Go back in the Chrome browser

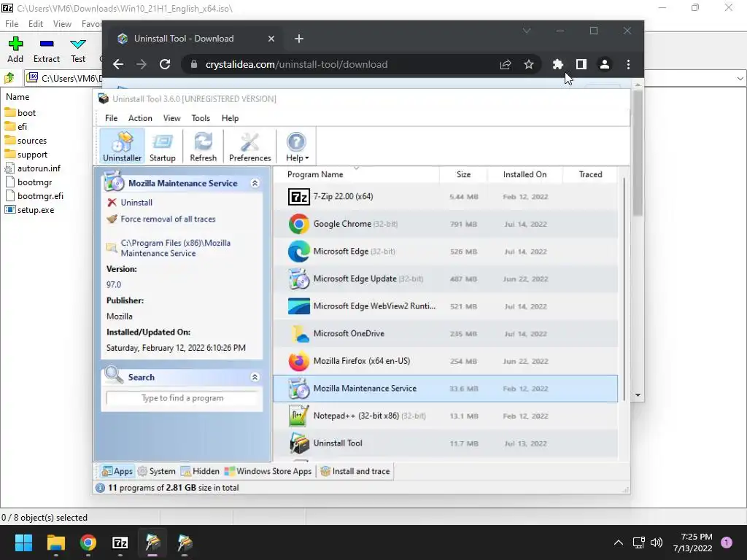tap(118, 64)
